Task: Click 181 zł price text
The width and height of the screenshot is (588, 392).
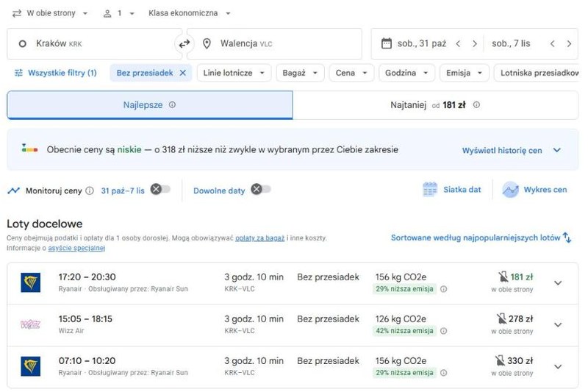Action: [x=522, y=277]
